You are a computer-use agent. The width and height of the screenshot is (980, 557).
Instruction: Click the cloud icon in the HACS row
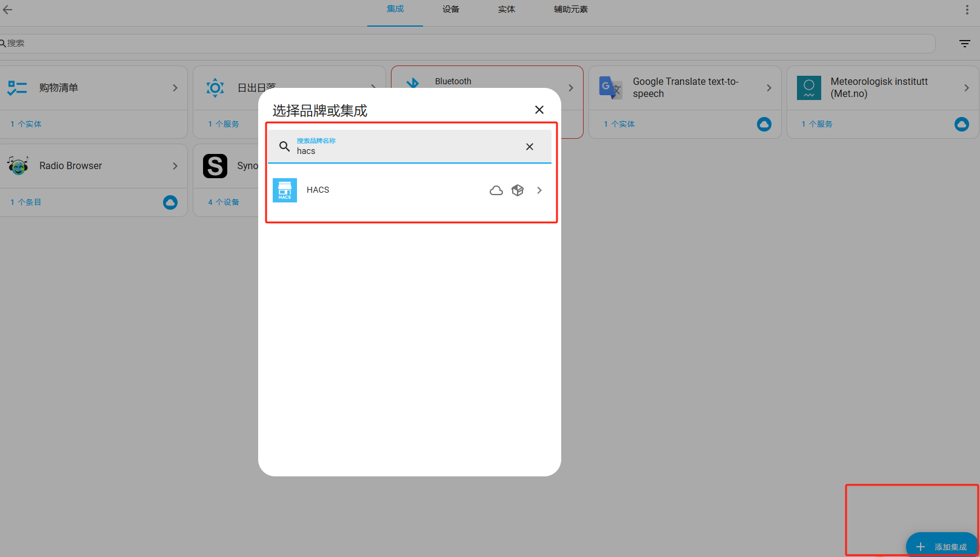click(x=496, y=191)
